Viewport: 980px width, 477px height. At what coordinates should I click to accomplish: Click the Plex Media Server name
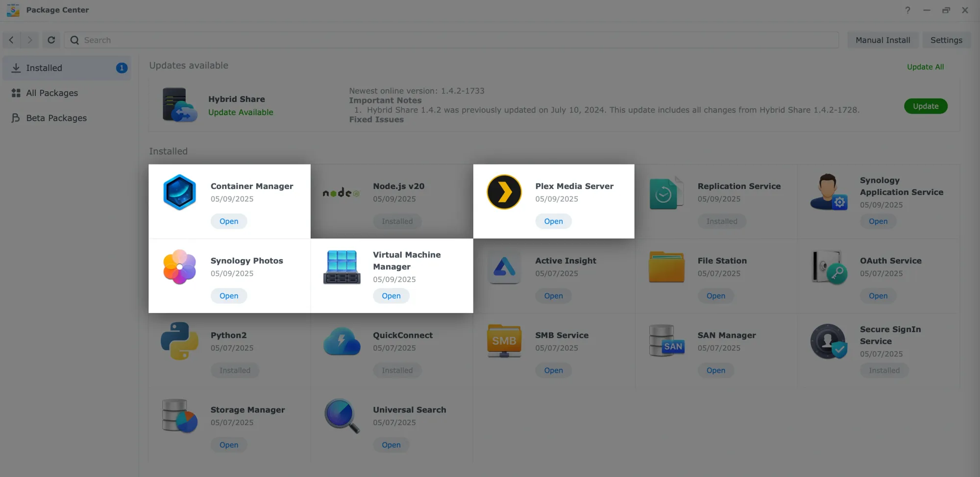pos(574,186)
